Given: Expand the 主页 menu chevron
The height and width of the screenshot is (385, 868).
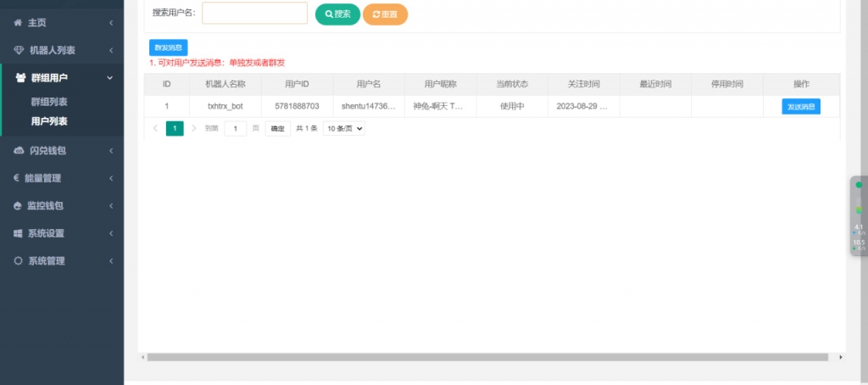Looking at the screenshot, I should [x=111, y=23].
